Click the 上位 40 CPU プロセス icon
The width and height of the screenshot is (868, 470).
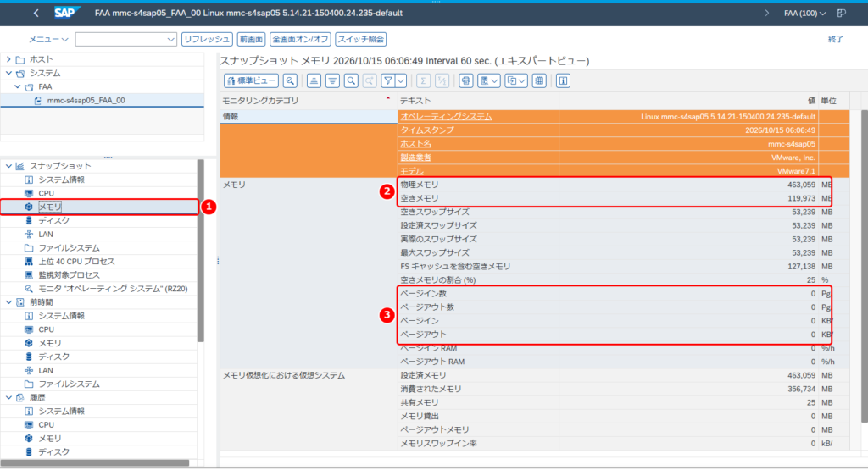coord(29,261)
